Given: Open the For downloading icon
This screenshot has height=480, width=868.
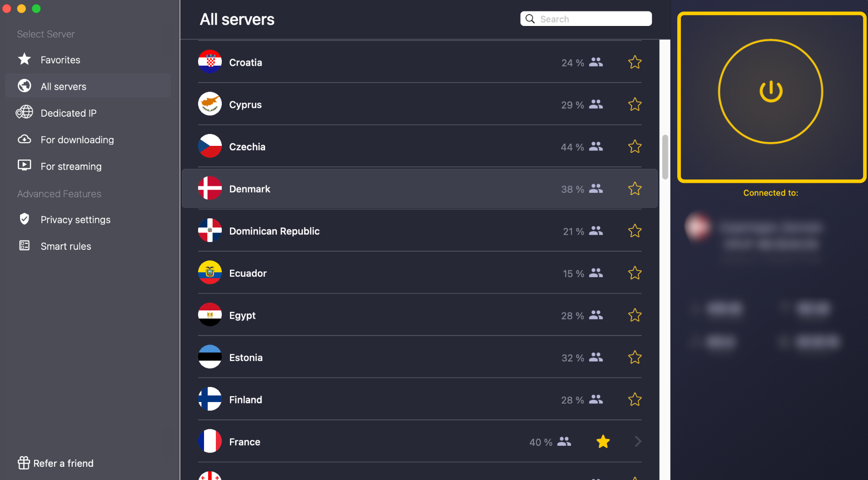Looking at the screenshot, I should [x=24, y=139].
